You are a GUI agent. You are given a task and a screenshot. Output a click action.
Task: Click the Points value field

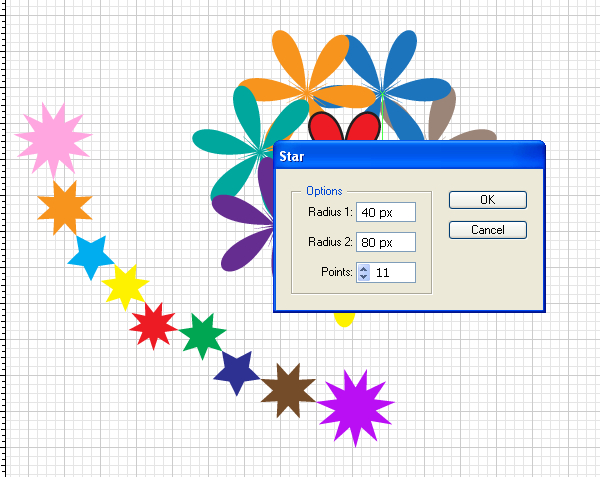click(x=392, y=272)
